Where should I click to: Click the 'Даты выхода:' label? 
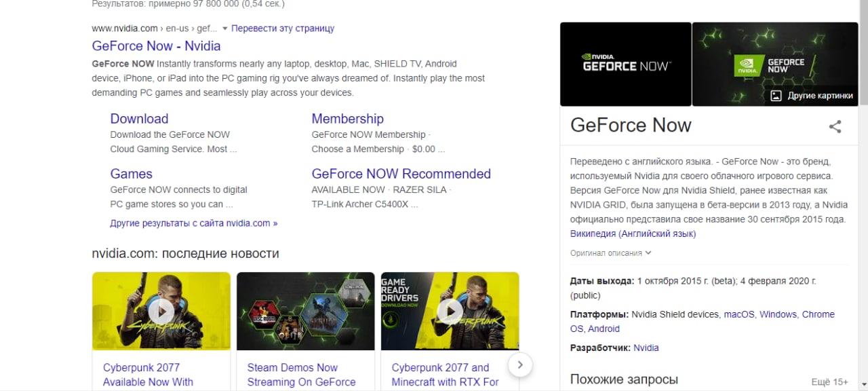(602, 281)
